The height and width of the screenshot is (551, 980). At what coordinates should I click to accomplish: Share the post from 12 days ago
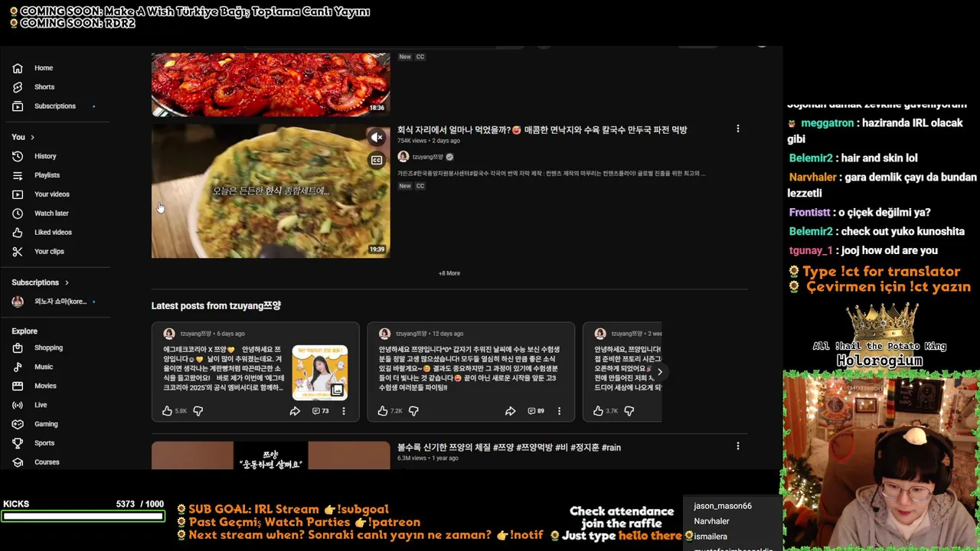pos(510,411)
